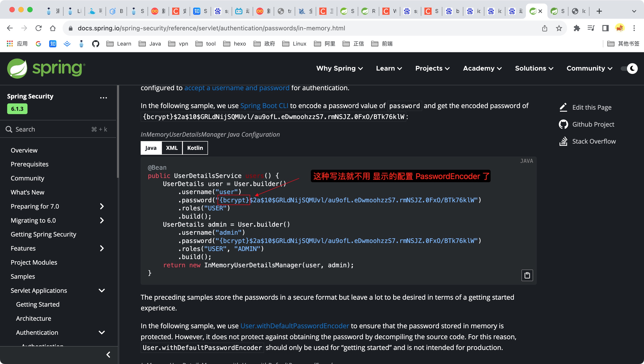Open Learn dropdown in navbar

pyautogui.click(x=389, y=68)
